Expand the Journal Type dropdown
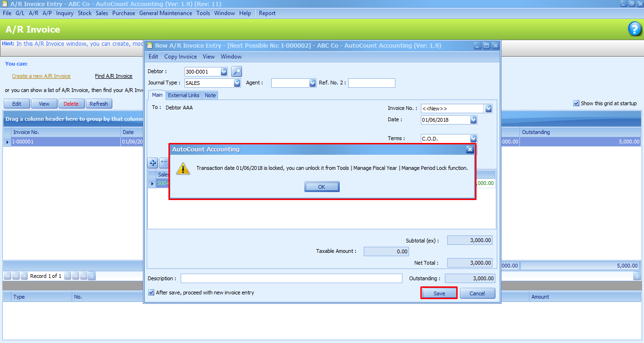Viewport: 644px width, 343px height. [237, 83]
